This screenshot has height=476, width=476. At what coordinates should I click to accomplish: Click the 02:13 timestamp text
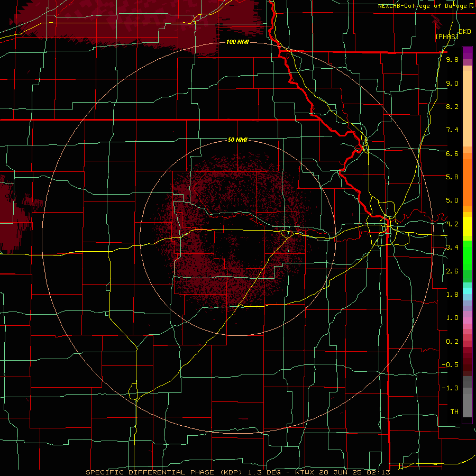[378, 472]
